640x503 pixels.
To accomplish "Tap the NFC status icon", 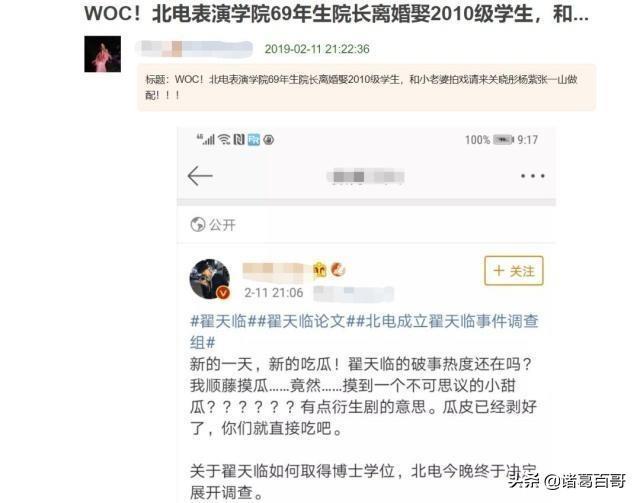I will click(x=239, y=140).
